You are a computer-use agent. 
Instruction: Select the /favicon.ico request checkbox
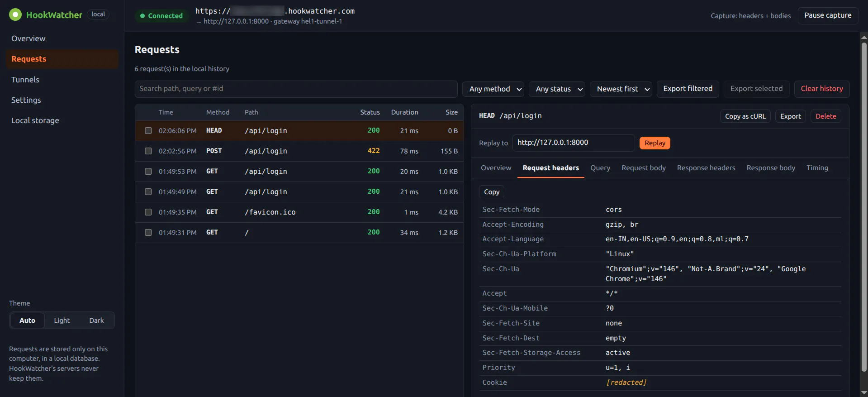point(148,212)
